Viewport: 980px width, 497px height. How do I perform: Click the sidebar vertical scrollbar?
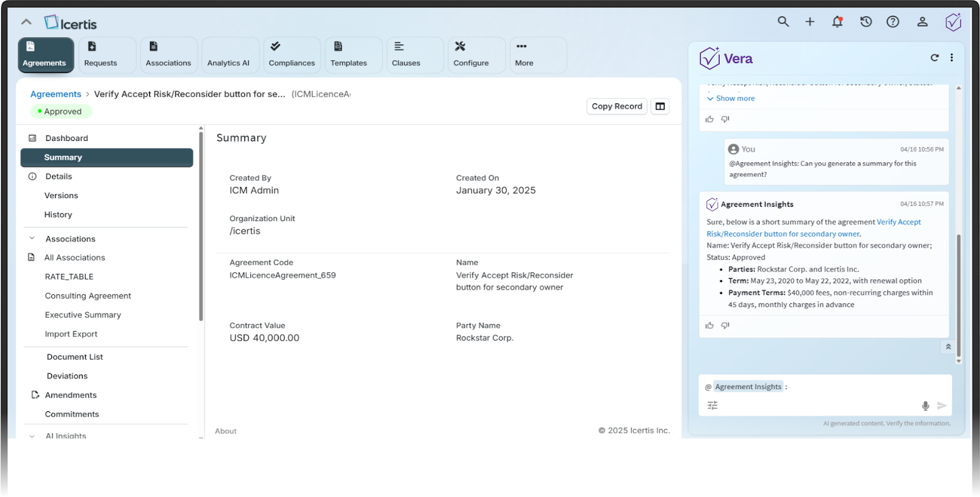pyautogui.click(x=201, y=226)
